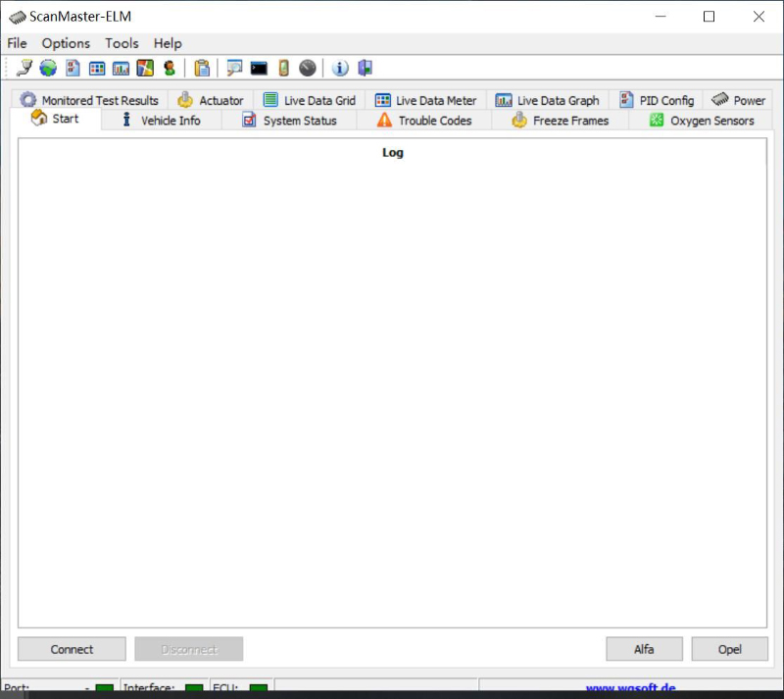784x699 pixels.
Task: Click the bar chart graph toolbar icon
Action: click(x=121, y=68)
